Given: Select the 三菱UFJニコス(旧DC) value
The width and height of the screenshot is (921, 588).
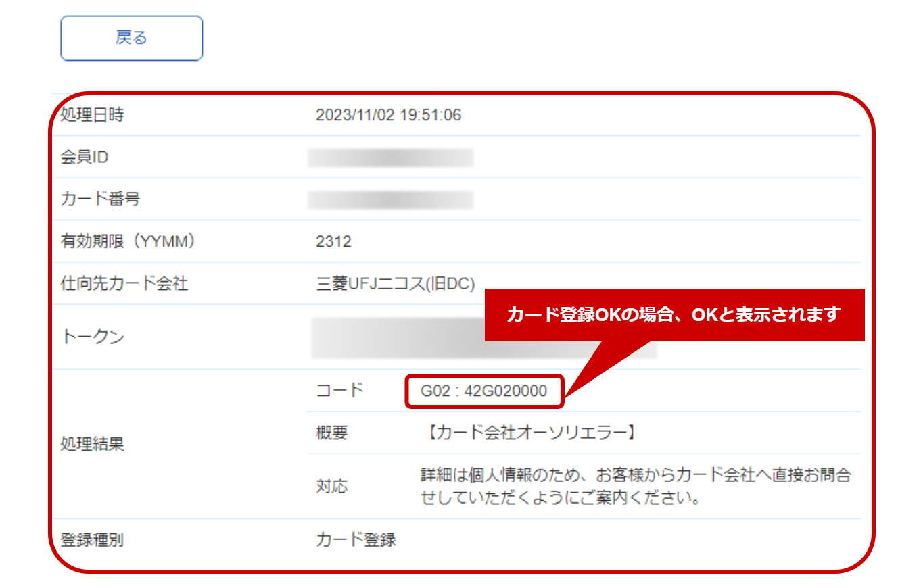Looking at the screenshot, I should (396, 283).
